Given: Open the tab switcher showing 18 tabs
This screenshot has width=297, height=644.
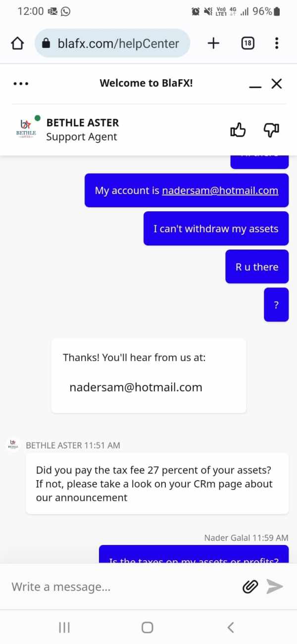Looking at the screenshot, I should pyautogui.click(x=247, y=44).
